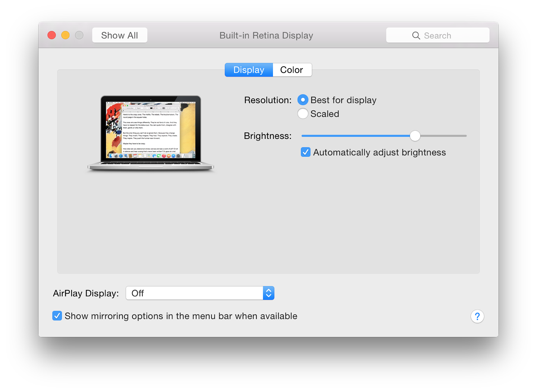Click the magnifying glass search icon
The height and width of the screenshot is (392, 537).
point(416,35)
